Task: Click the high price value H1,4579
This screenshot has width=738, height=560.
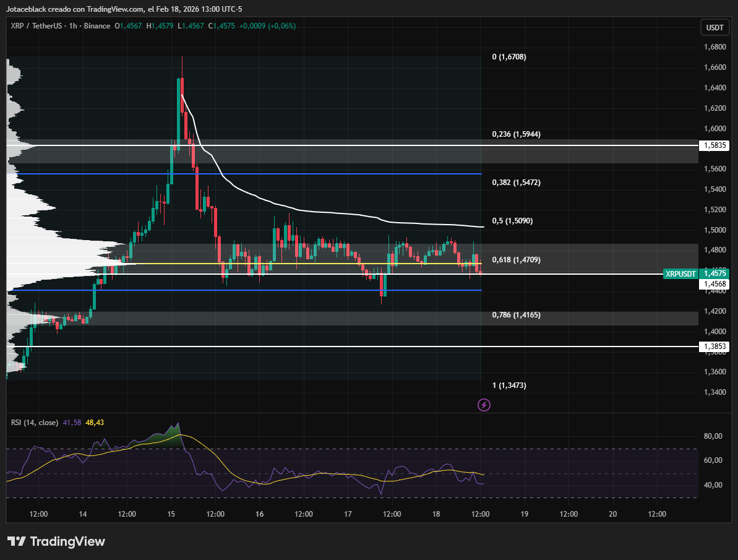Action: pyautogui.click(x=160, y=26)
